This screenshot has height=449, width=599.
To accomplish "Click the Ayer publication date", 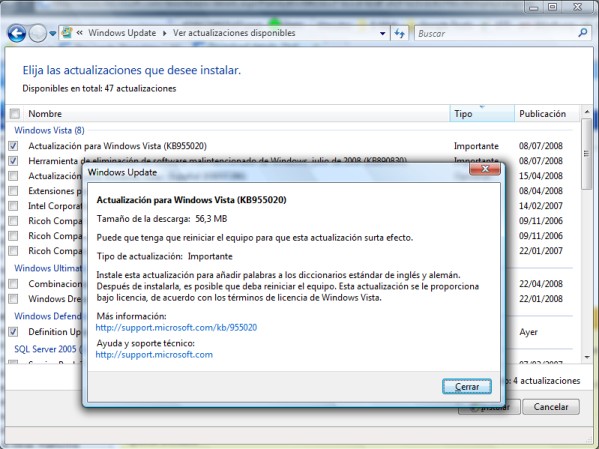I will pyautogui.click(x=528, y=332).
